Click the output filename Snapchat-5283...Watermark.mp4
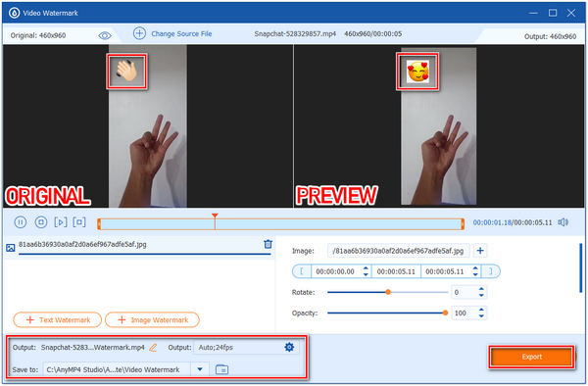This screenshot has height=386, width=588. pos(93,348)
